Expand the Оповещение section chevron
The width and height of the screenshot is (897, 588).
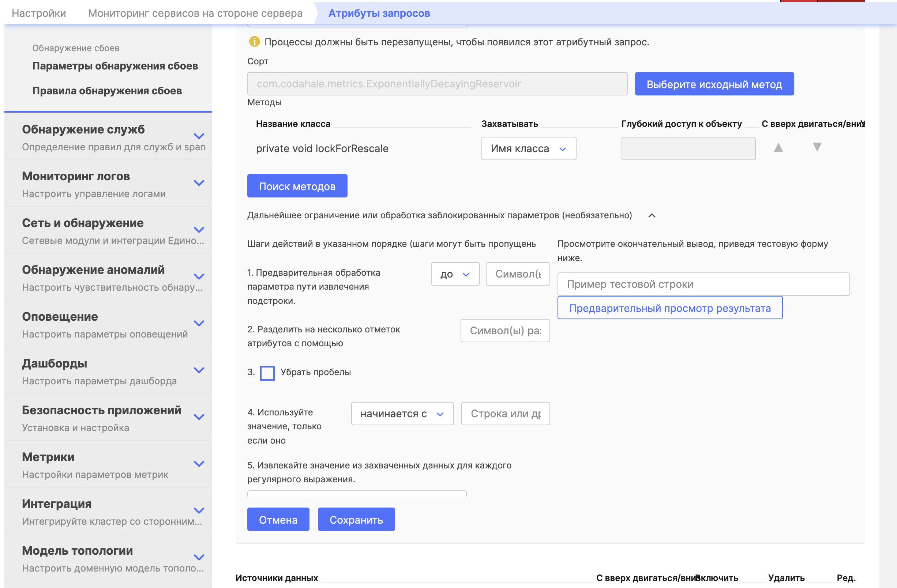[x=199, y=323]
